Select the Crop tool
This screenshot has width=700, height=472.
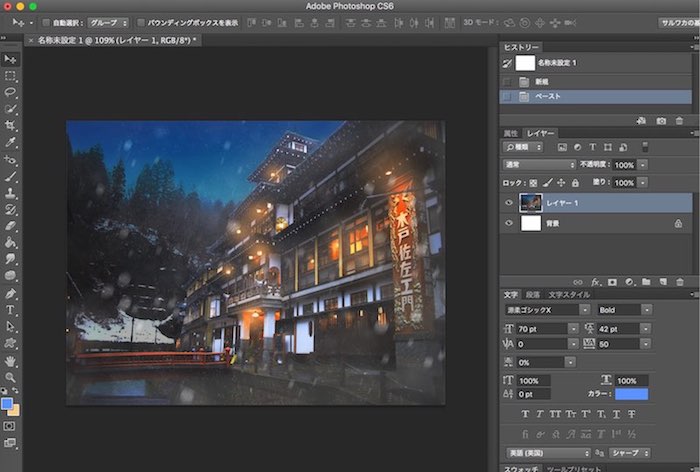tap(11, 125)
